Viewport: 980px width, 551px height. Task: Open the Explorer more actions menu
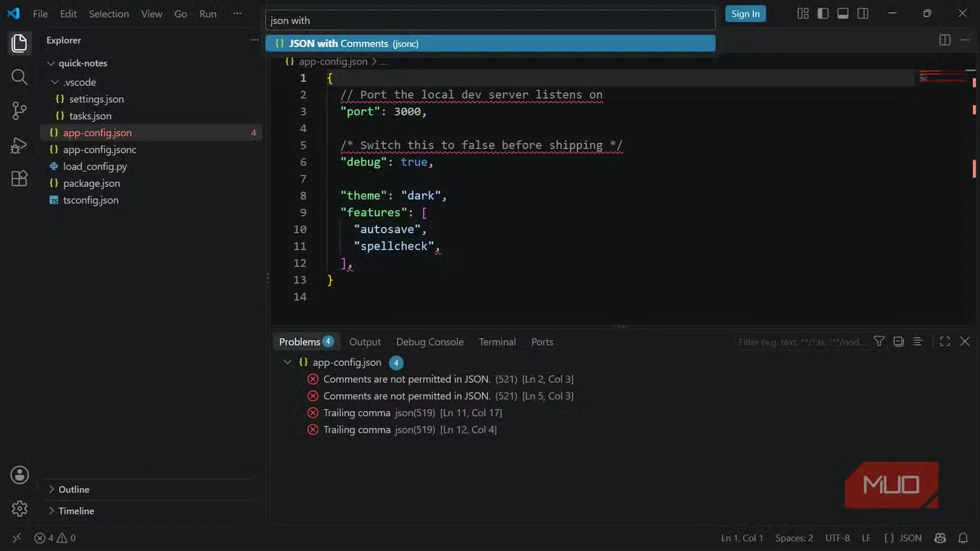point(254,40)
